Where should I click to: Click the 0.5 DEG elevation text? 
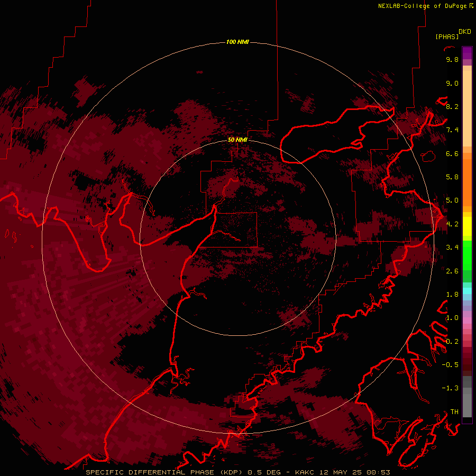click(264, 472)
